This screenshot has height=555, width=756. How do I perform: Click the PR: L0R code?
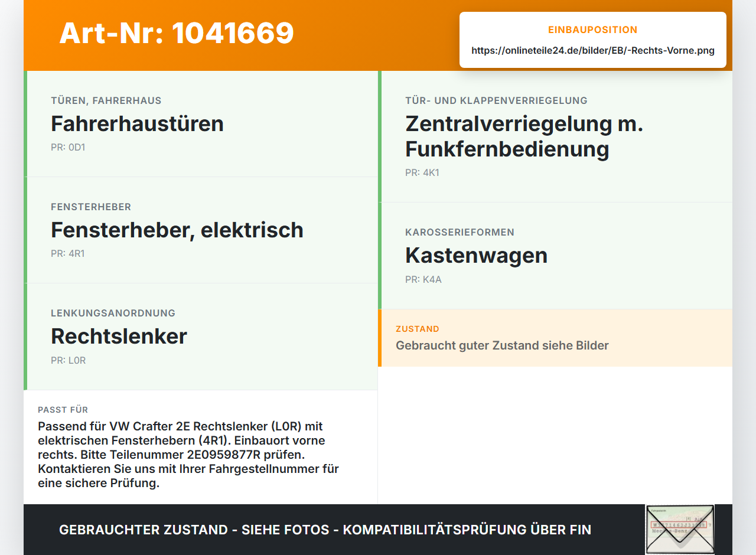pyautogui.click(x=69, y=360)
